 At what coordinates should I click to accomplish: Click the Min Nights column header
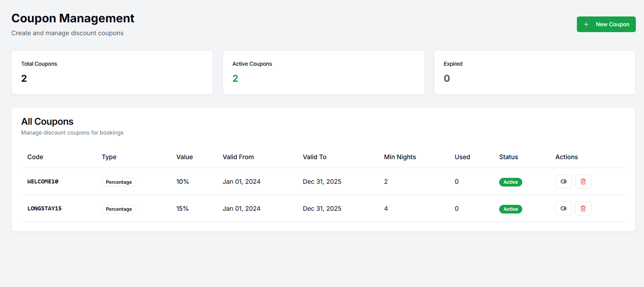[x=400, y=157]
